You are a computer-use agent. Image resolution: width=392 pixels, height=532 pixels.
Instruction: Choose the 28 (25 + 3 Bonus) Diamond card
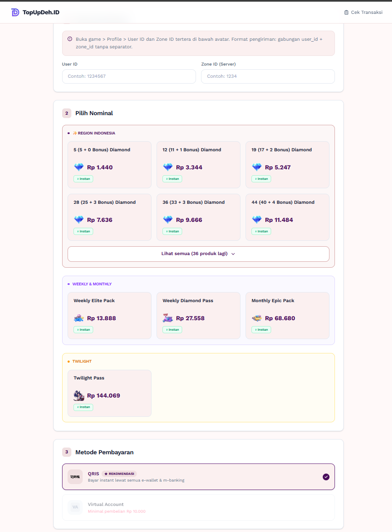109,217
